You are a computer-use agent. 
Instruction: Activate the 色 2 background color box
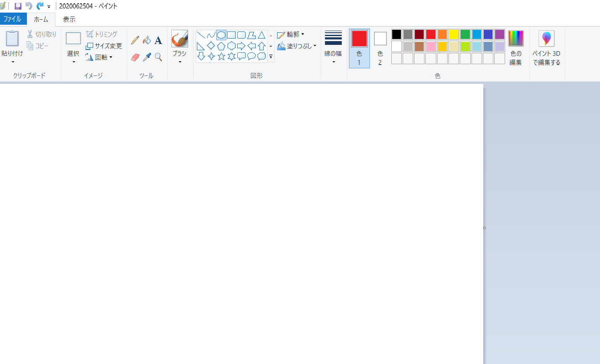[x=380, y=48]
